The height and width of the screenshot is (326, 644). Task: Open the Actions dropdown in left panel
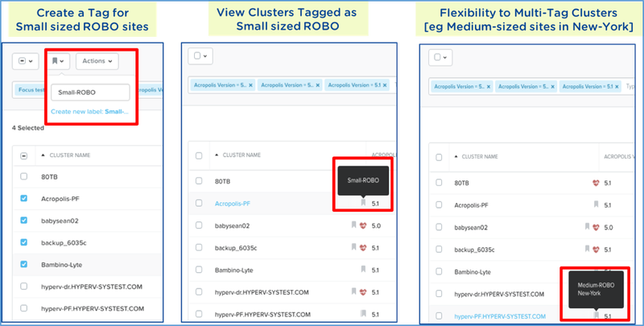pos(97,61)
